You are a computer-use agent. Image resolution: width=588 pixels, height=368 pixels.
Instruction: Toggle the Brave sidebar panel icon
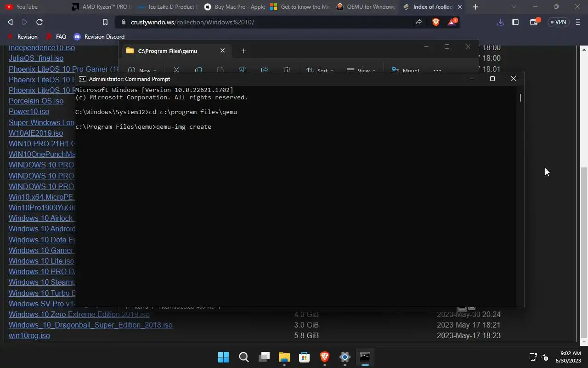[x=515, y=22]
